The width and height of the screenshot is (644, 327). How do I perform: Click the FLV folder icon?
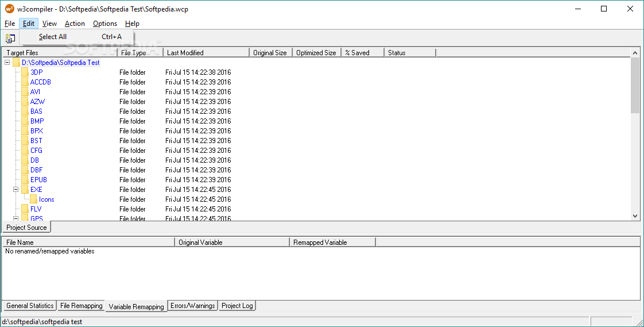25,209
